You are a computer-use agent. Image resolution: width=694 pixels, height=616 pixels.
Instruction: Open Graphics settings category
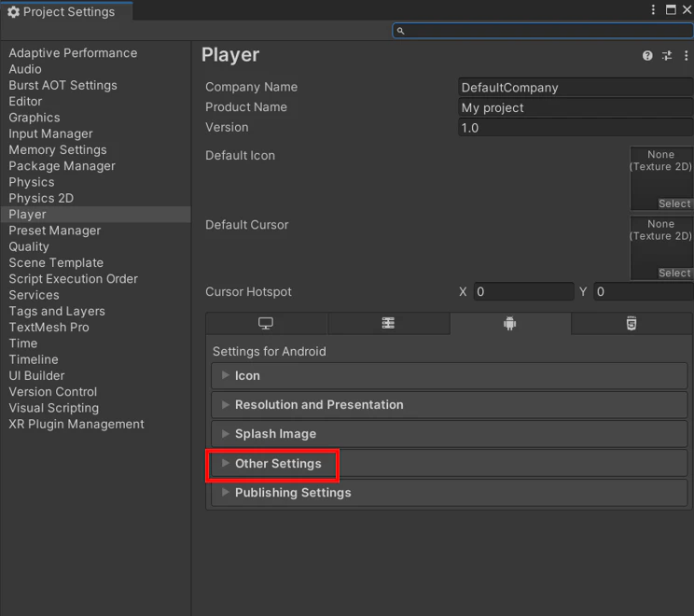click(35, 118)
